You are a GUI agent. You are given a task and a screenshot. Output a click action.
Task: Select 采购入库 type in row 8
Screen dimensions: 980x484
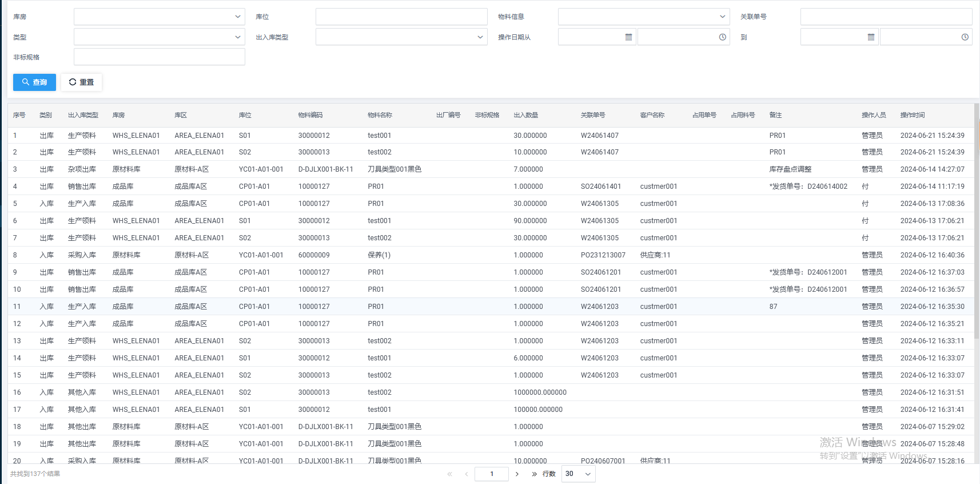(82, 255)
